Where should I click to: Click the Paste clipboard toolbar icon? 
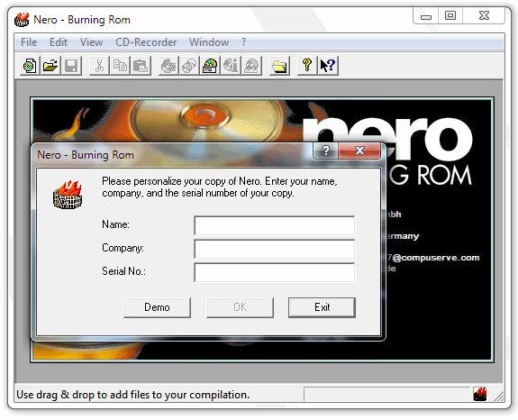coord(141,66)
